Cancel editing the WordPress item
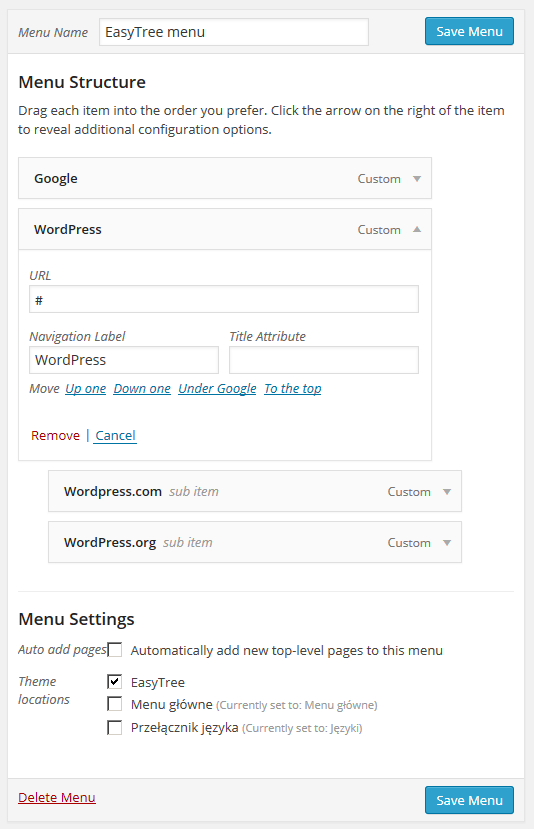This screenshot has height=829, width=534. point(115,435)
